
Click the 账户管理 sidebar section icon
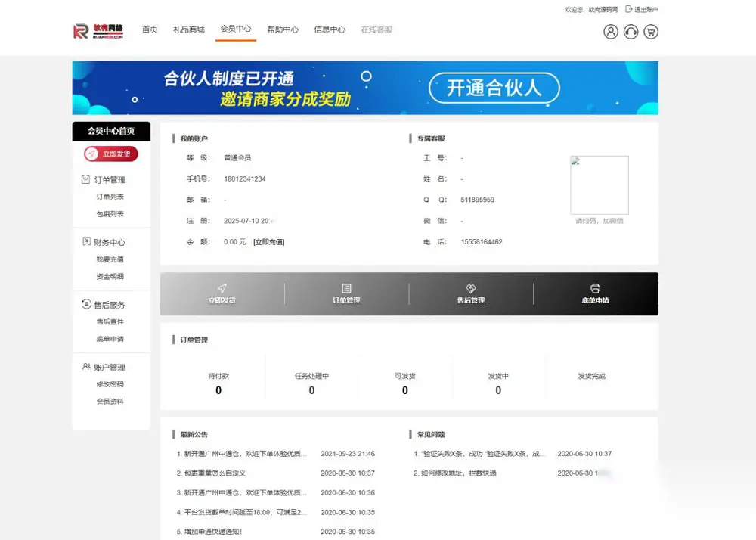tap(86, 366)
